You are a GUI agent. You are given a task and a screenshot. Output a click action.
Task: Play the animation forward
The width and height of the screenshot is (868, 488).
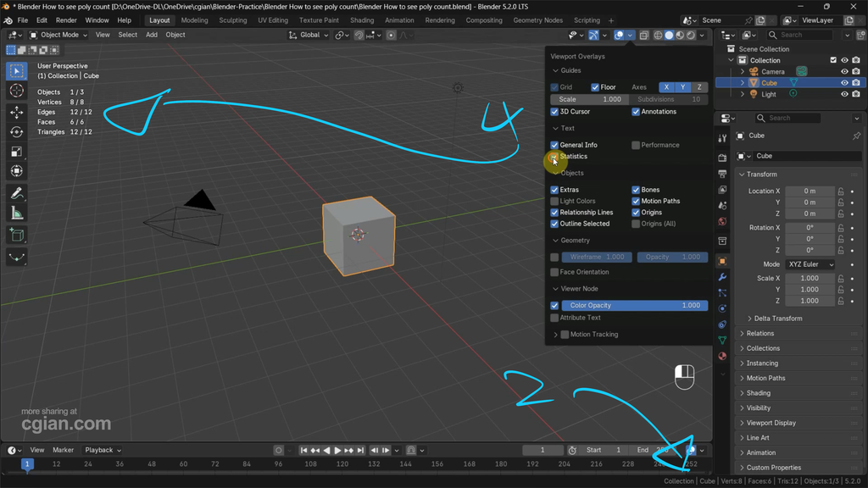point(337,451)
